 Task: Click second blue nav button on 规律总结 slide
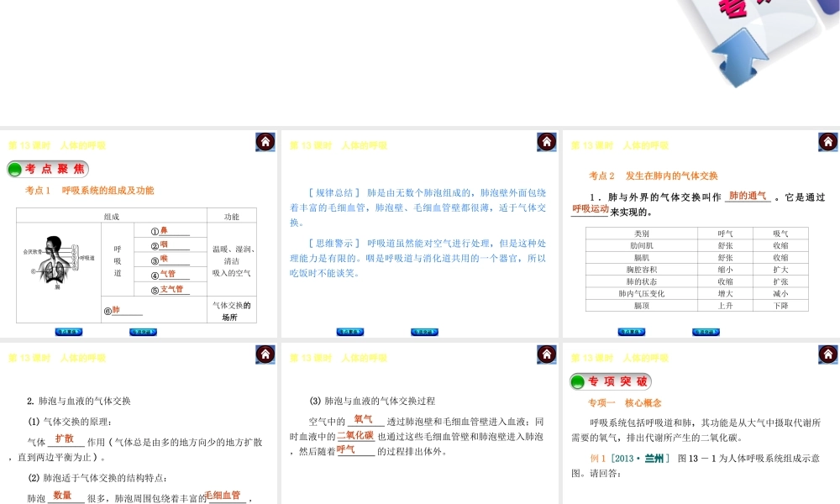(x=424, y=332)
